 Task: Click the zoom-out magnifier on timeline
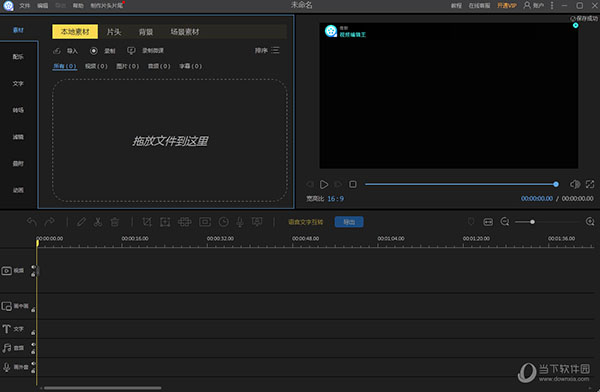coord(505,222)
